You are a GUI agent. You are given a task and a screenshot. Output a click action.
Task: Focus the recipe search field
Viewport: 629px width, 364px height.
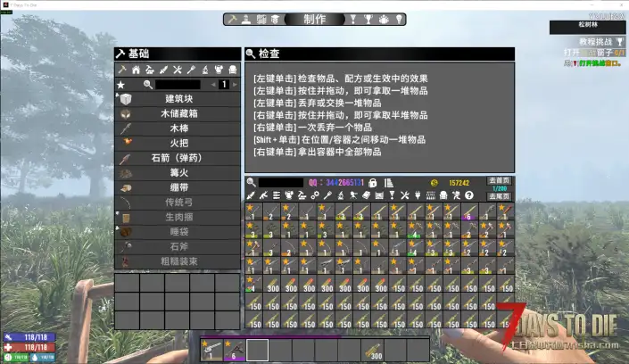pyautogui.click(x=178, y=85)
